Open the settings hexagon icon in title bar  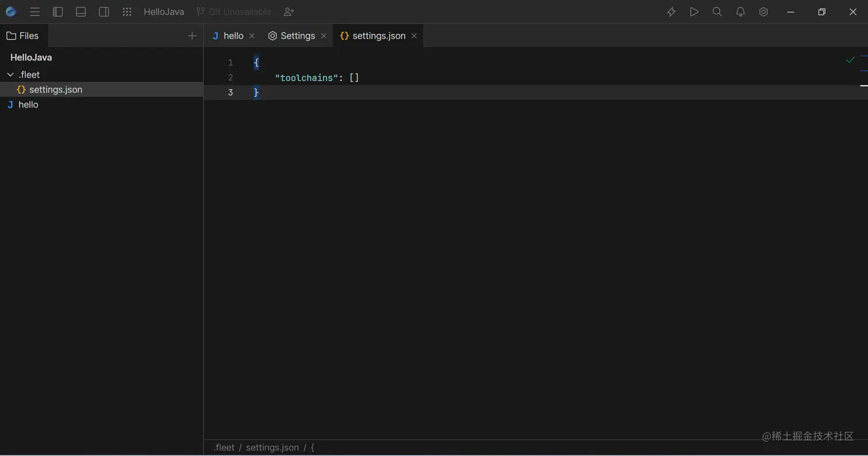(x=764, y=11)
